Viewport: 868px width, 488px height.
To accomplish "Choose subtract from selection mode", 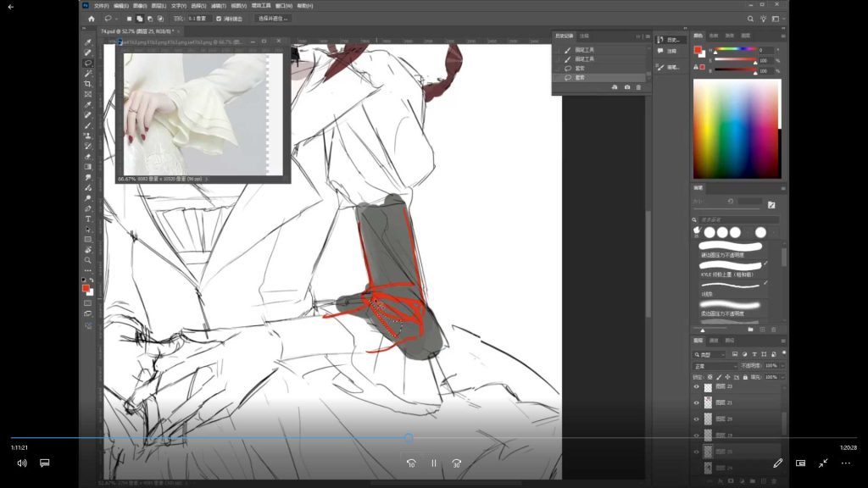I will [x=150, y=19].
